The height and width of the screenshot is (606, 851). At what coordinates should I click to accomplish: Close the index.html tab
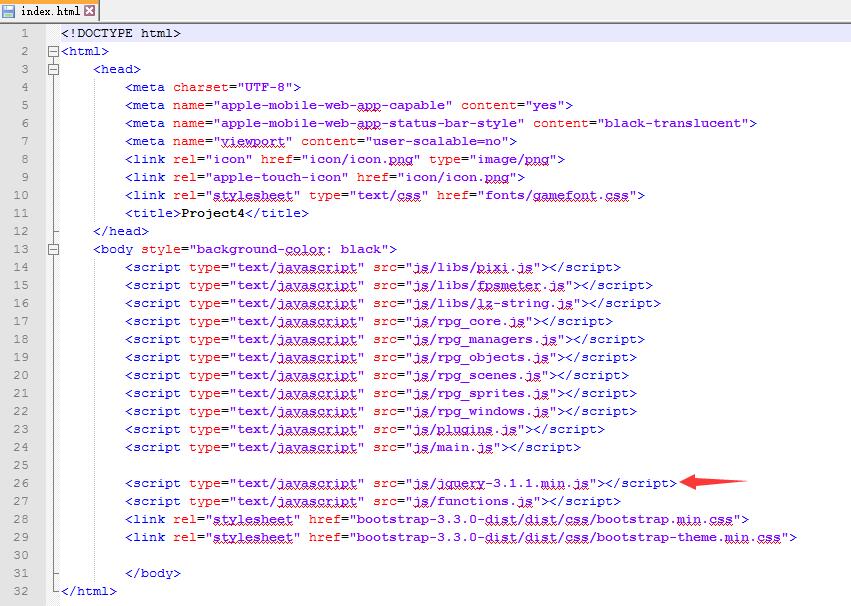(90, 10)
